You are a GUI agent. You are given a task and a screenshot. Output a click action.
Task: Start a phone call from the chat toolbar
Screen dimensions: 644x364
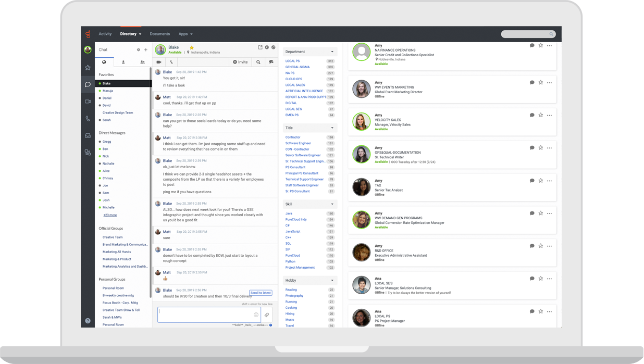click(x=172, y=62)
